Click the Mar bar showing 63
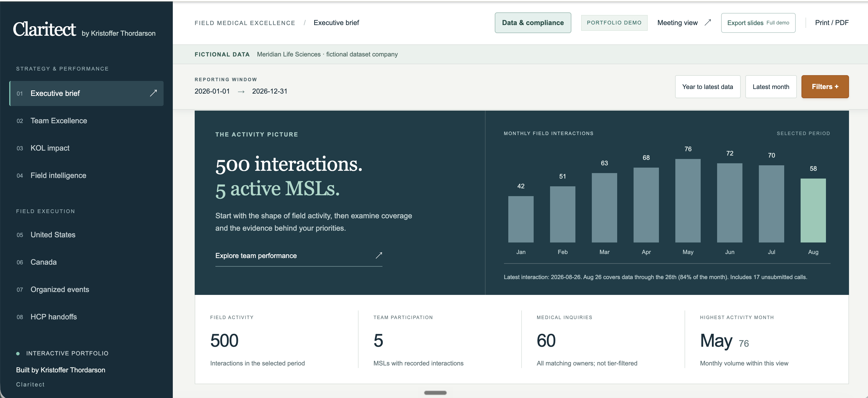The width and height of the screenshot is (868, 398). point(604,208)
